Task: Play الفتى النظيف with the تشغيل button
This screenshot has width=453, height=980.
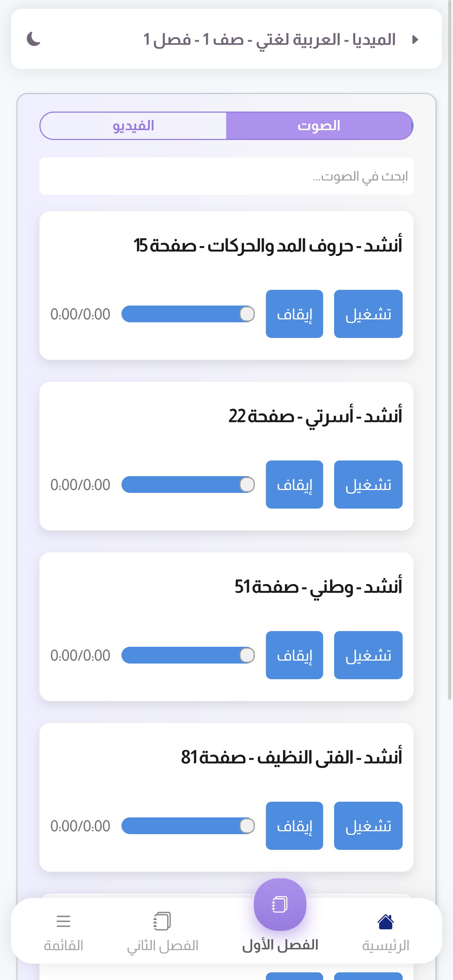Action: click(x=368, y=825)
